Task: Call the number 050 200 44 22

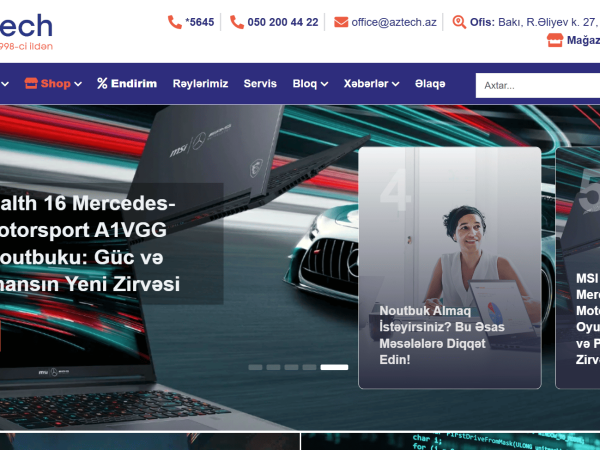Action: [x=283, y=22]
